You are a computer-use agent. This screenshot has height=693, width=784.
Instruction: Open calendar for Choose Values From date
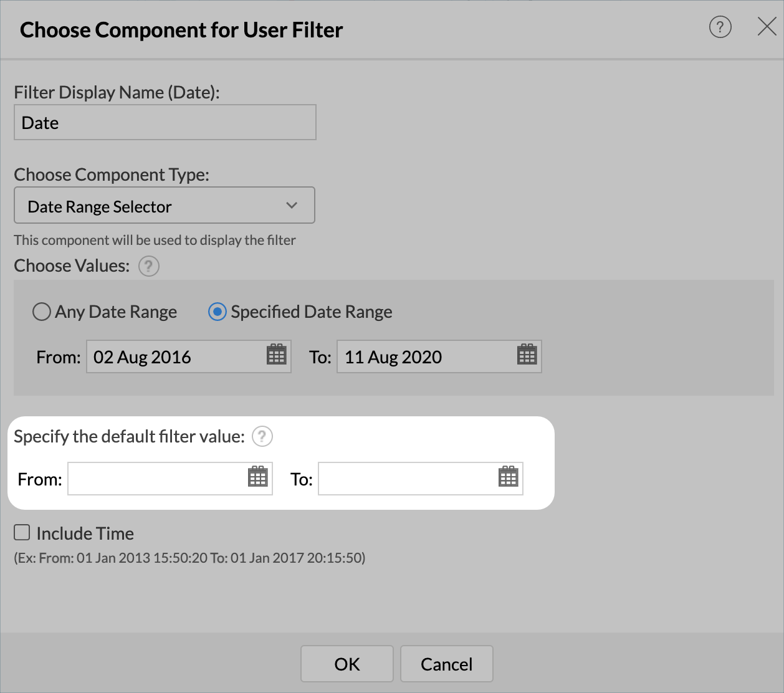click(x=276, y=355)
